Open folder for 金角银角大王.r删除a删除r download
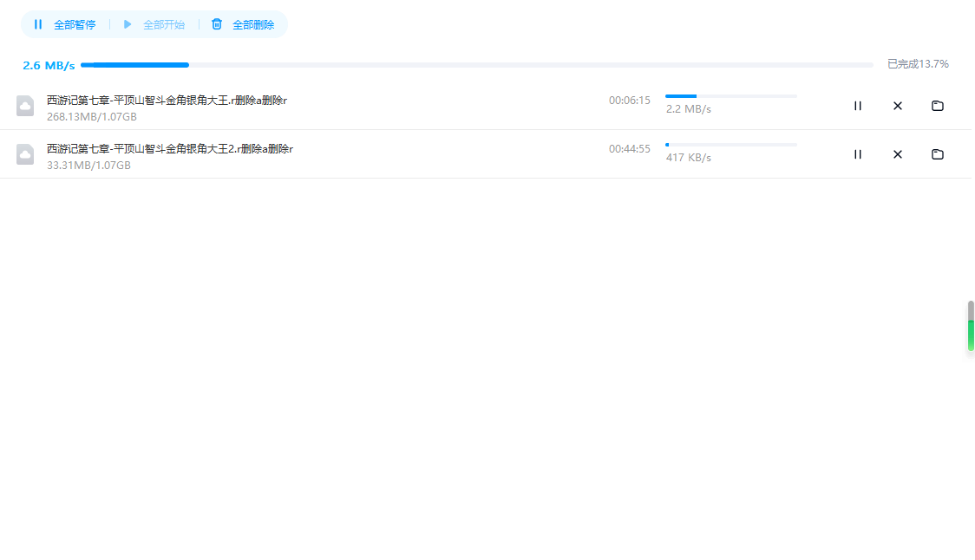 point(937,106)
